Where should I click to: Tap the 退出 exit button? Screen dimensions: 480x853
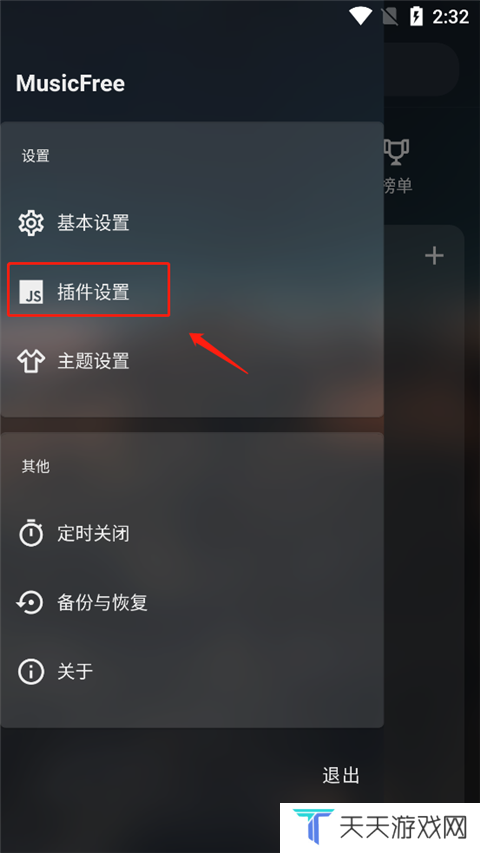tap(341, 775)
